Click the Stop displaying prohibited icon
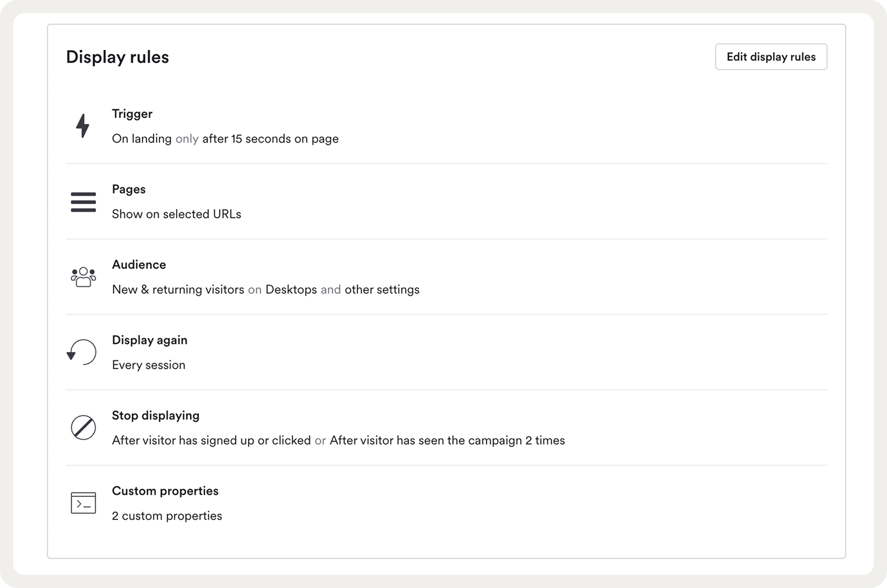 click(x=83, y=427)
